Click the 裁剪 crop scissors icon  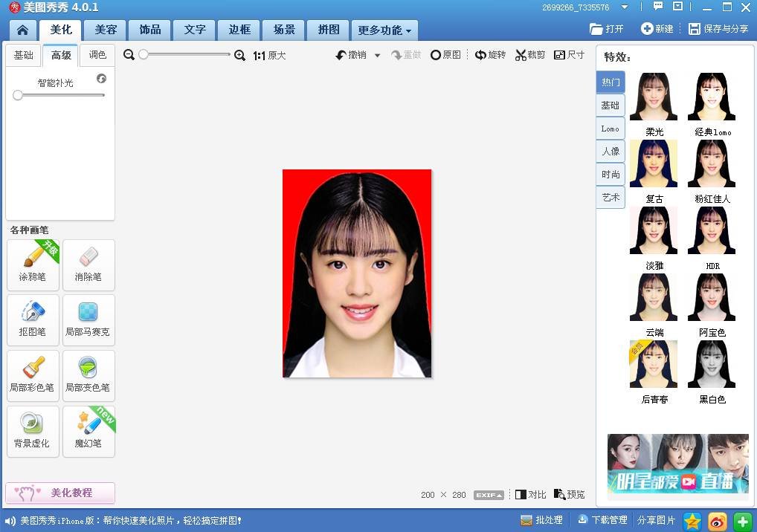click(x=521, y=55)
